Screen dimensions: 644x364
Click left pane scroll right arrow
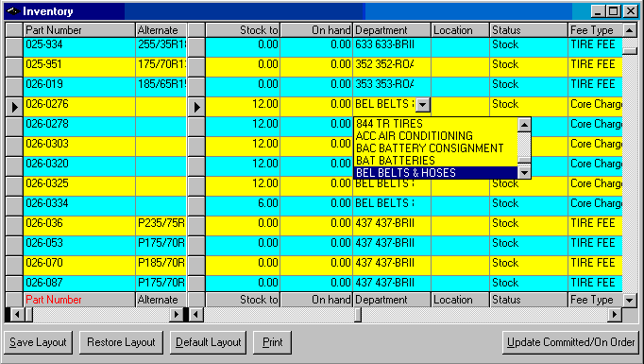tap(177, 315)
